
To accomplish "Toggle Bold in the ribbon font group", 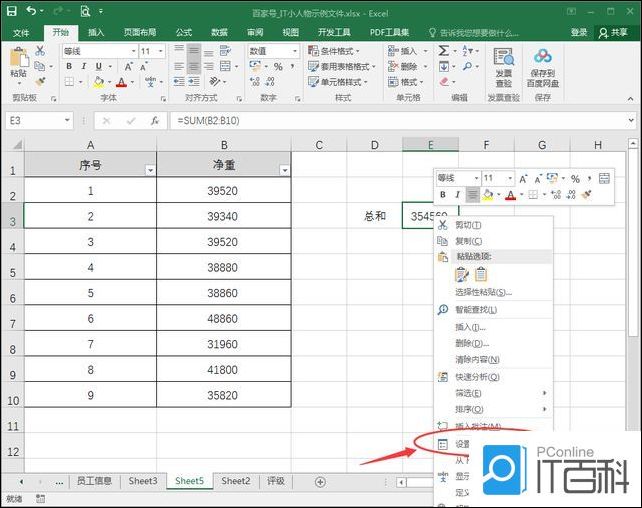I will tap(69, 67).
